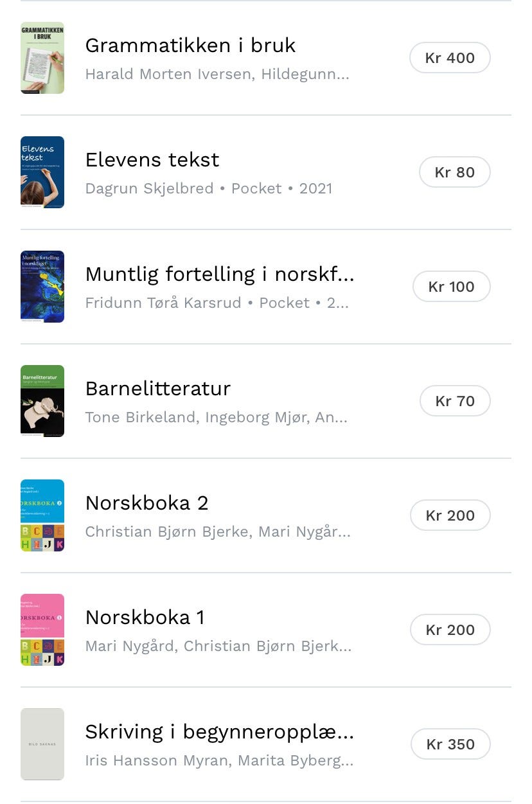532x804 pixels.
Task: Select the Kr 100 price pill
Action: 452,287
